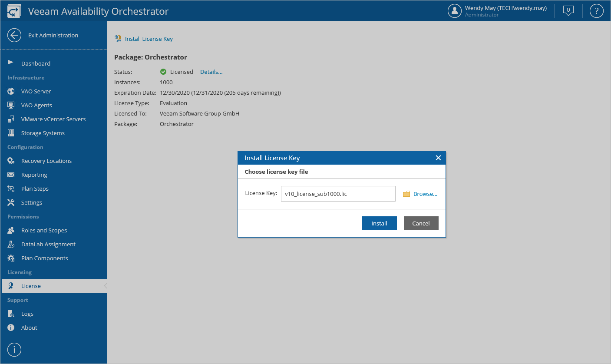
Task: Click the Plan Components gear icon
Action: pyautogui.click(x=11, y=258)
